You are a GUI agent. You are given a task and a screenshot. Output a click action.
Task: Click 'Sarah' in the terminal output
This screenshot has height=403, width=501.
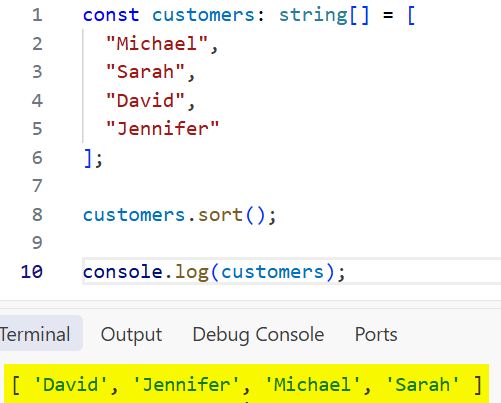(x=422, y=384)
